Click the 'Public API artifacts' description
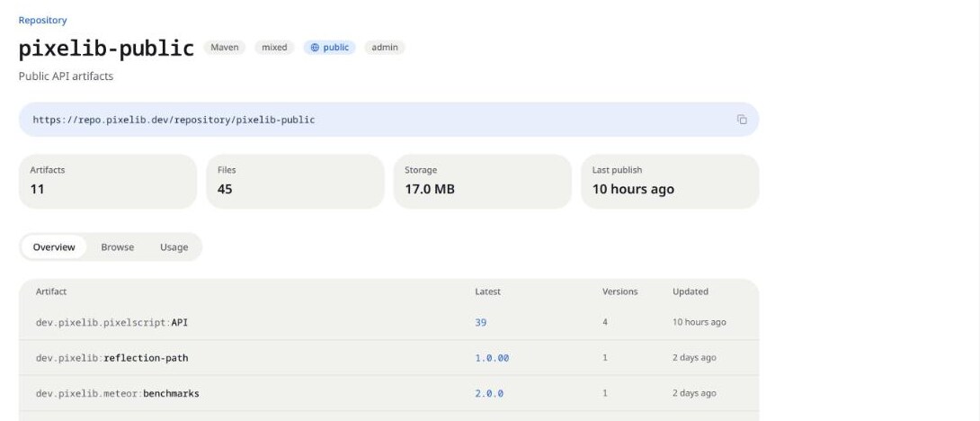This screenshot has height=421, width=980. [67, 76]
